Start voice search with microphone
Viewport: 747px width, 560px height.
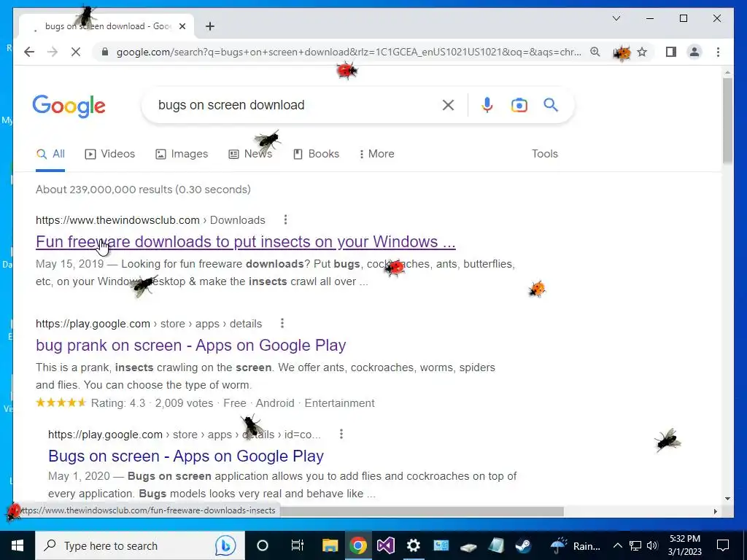[487, 105]
